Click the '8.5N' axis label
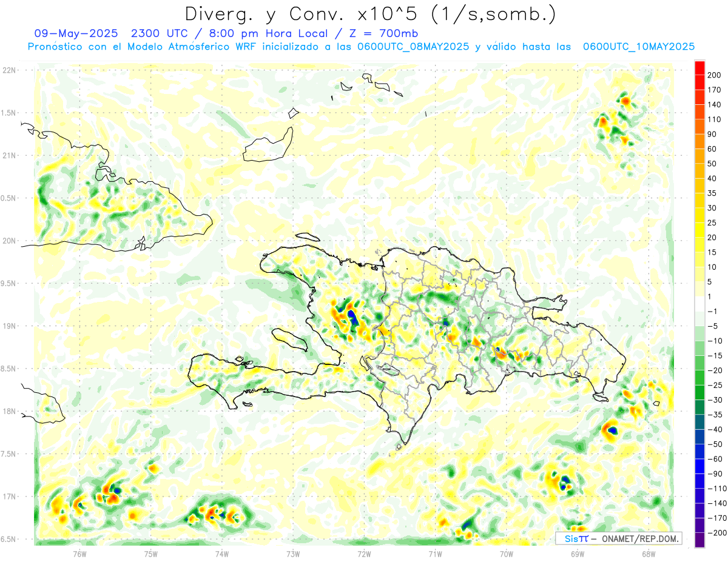Screen dimensions: 728x562 pyautogui.click(x=8, y=369)
